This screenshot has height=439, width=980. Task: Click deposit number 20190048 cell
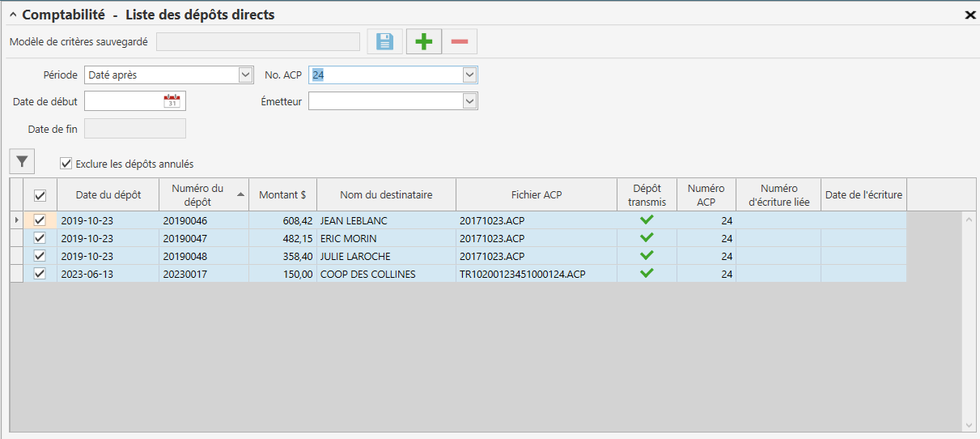point(203,256)
